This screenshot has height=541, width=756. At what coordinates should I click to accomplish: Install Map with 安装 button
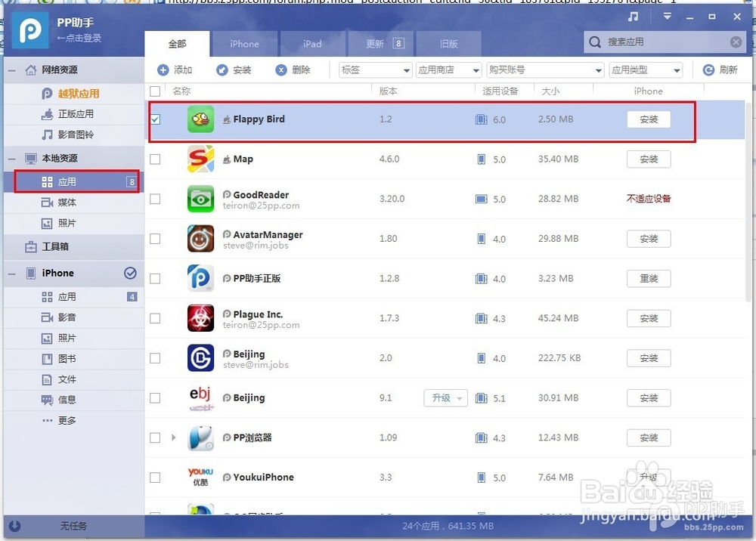(649, 159)
